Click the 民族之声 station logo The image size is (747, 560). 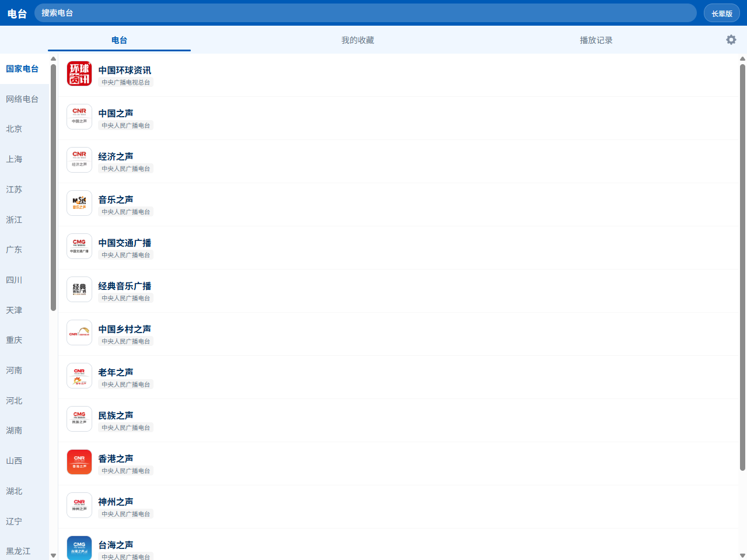coord(79,419)
